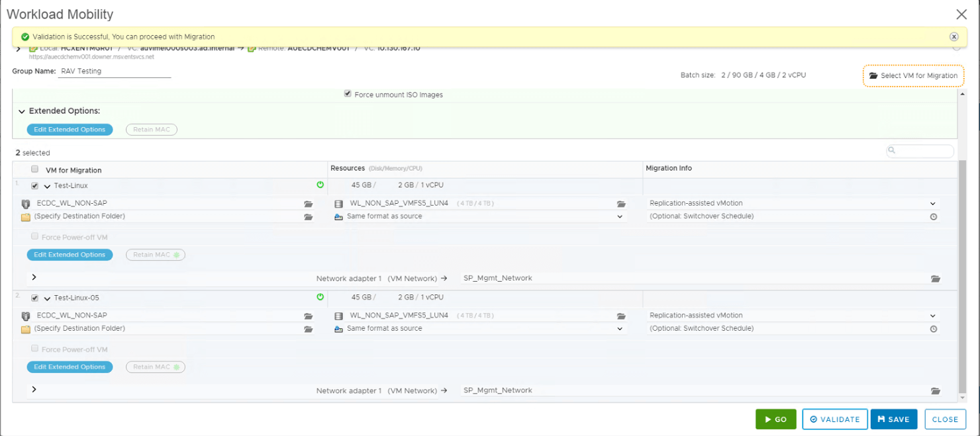This screenshot has width=980, height=436.
Task: Click Select VM for Migration button
Action: coord(912,75)
